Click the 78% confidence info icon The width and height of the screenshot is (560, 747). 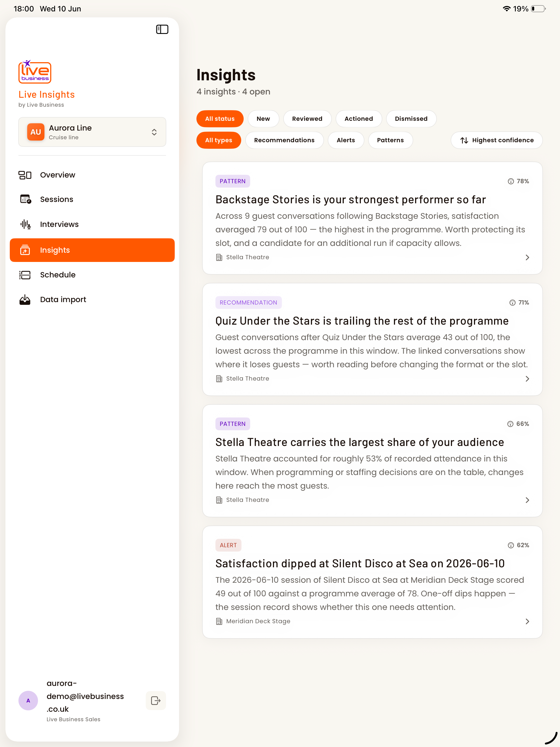pos(511,181)
